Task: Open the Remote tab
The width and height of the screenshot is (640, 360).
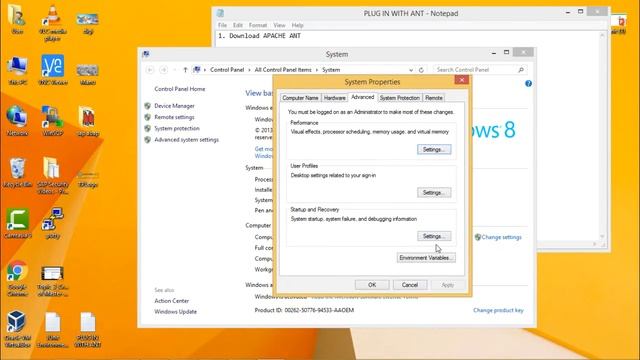Action: (433, 98)
